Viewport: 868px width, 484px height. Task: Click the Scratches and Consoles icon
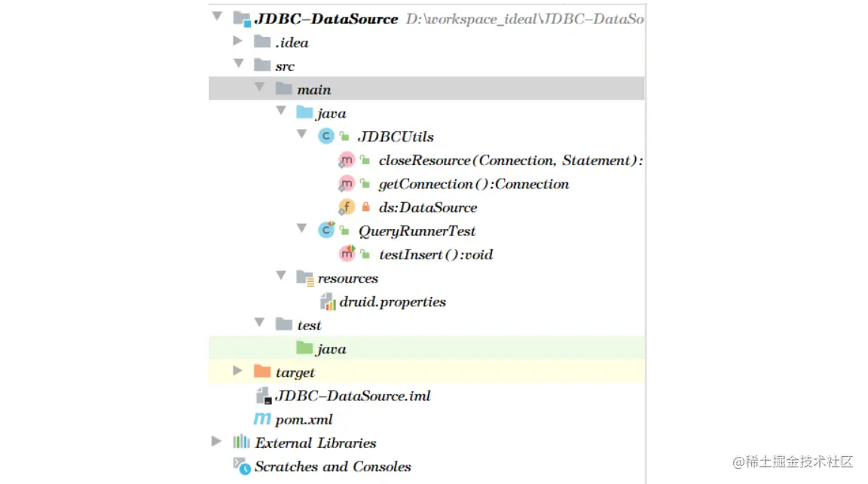point(242,466)
